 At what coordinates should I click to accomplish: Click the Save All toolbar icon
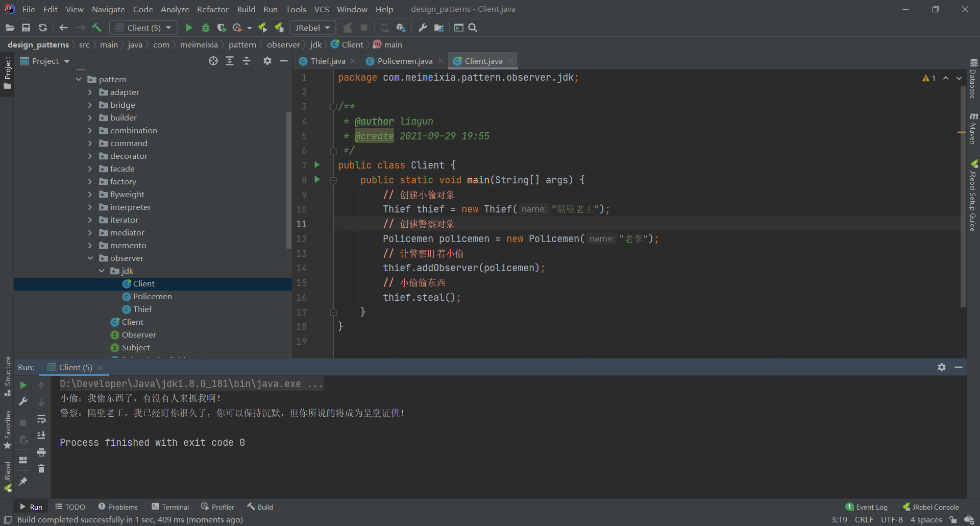point(26,28)
